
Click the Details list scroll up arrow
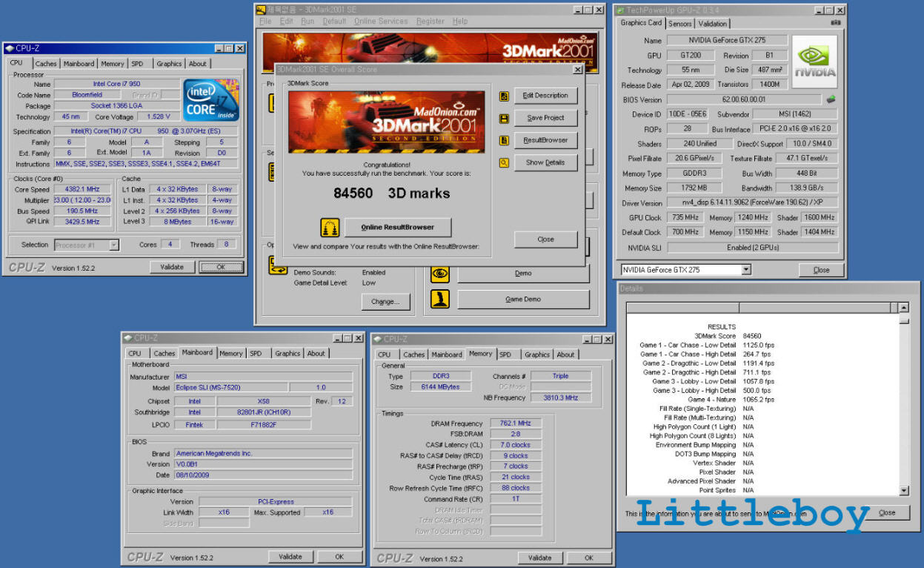tap(904, 308)
